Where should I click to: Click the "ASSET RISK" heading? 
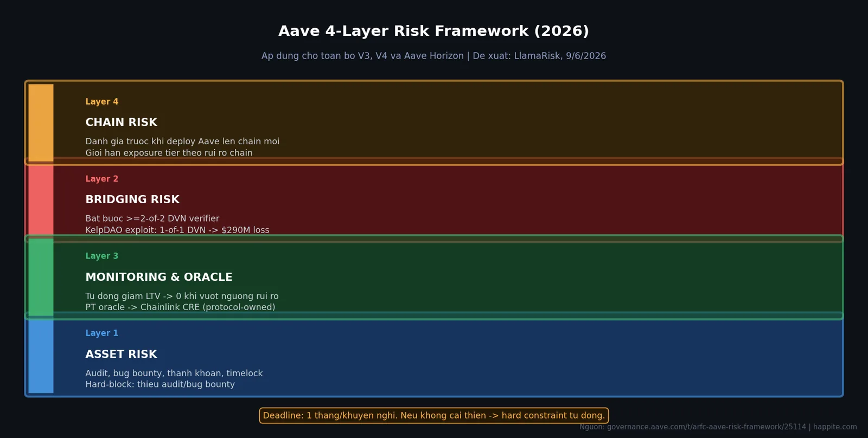[x=121, y=354]
